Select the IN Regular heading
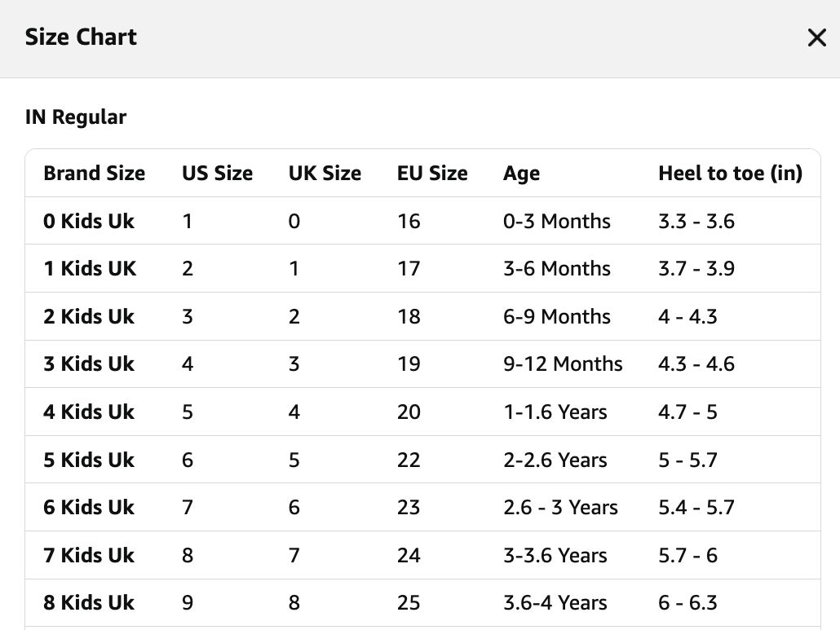 point(76,117)
